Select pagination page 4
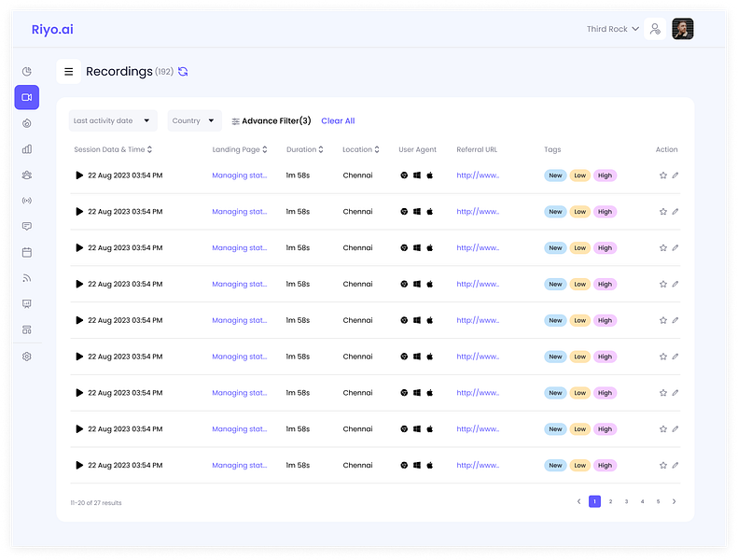 (642, 501)
